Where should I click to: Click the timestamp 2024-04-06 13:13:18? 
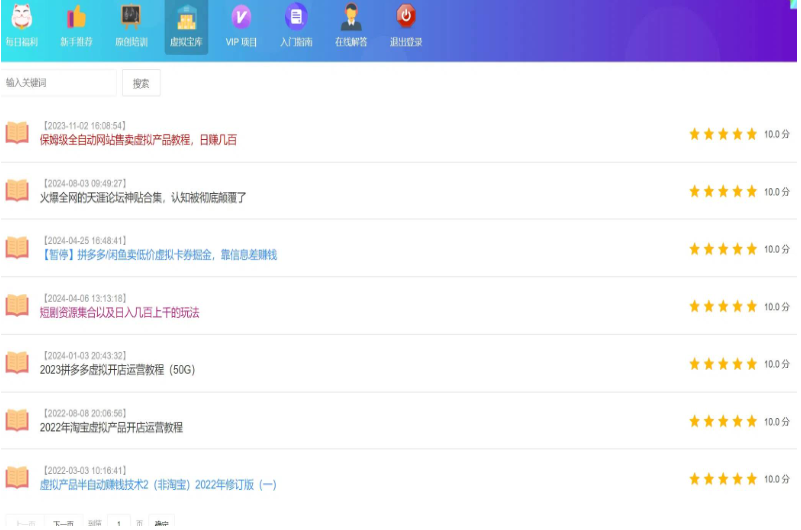[85, 298]
